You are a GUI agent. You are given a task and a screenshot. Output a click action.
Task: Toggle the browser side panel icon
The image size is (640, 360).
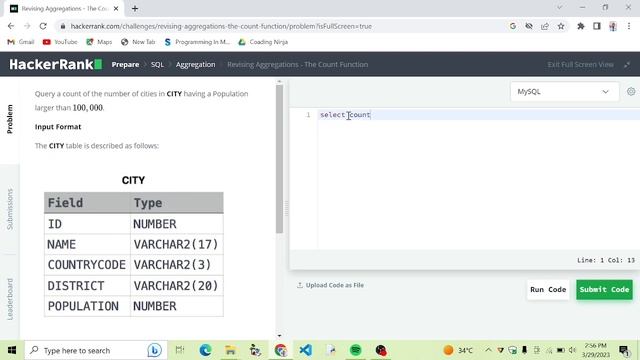tap(597, 26)
